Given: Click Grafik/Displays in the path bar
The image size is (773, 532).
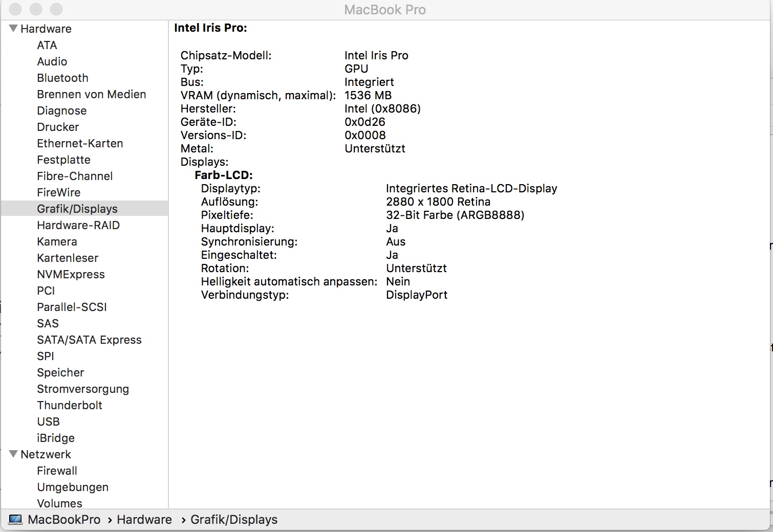Looking at the screenshot, I should (x=234, y=520).
